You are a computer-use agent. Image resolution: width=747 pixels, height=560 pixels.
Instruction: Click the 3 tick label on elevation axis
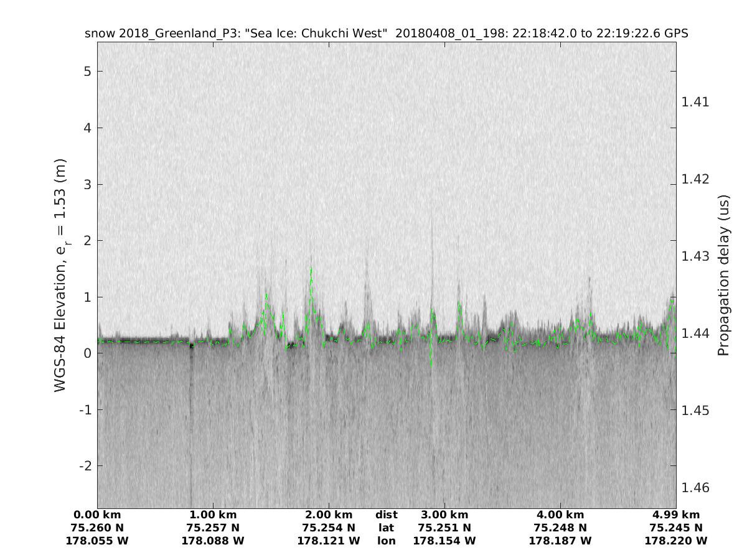click(88, 185)
